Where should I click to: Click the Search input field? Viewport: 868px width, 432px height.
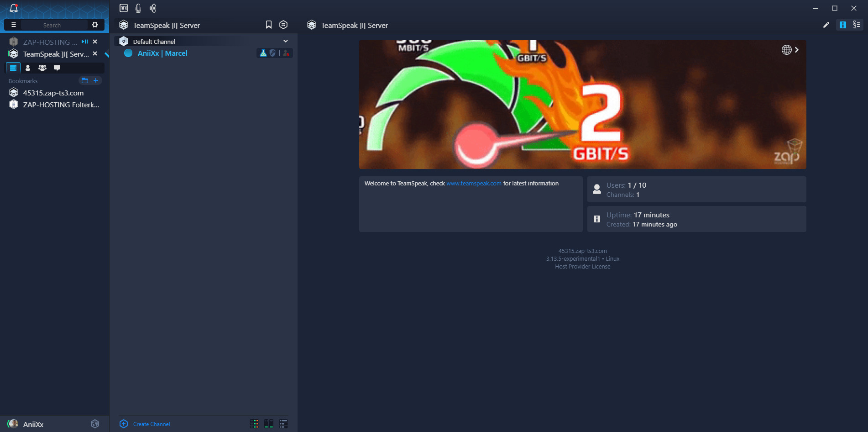pos(54,25)
